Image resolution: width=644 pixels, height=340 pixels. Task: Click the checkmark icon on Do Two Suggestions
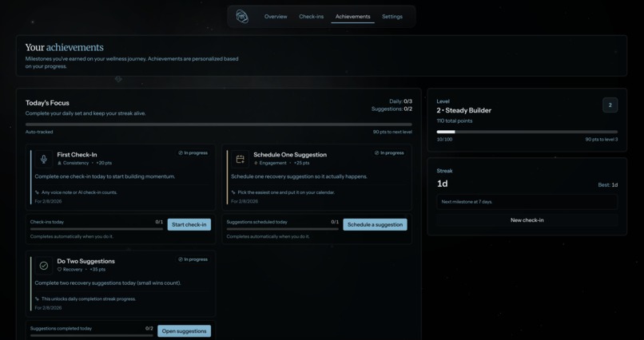tap(43, 265)
